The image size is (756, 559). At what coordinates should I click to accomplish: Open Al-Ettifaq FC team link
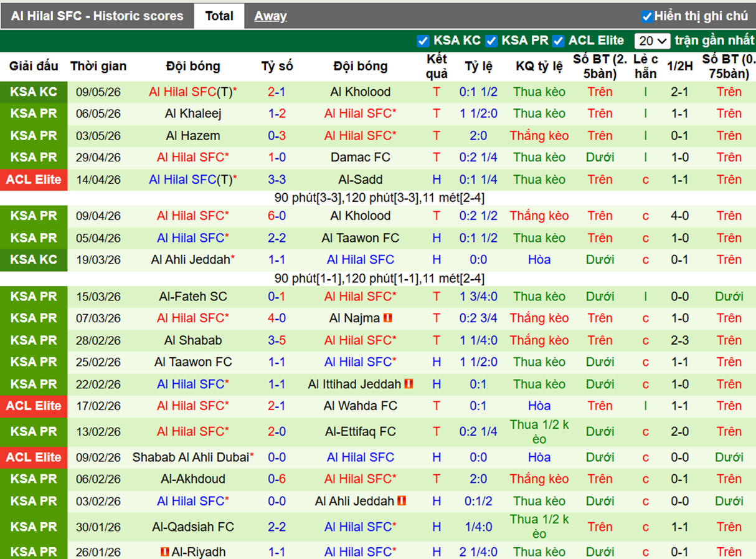pyautogui.click(x=361, y=431)
